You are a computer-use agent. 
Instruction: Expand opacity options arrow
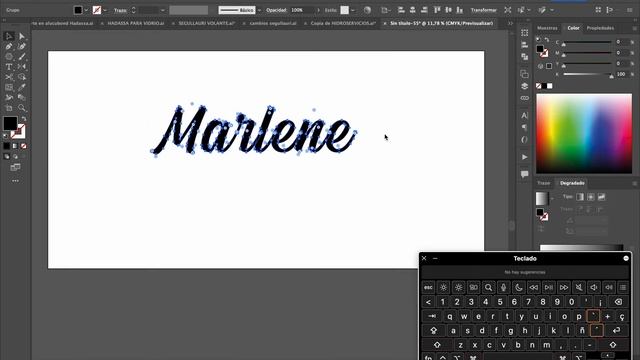tap(318, 10)
